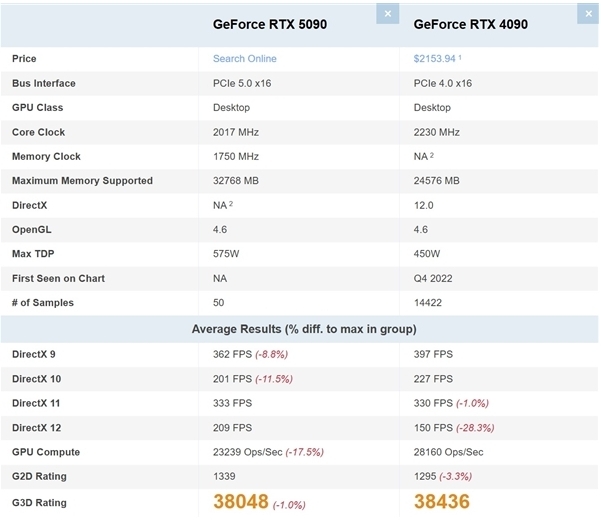The height and width of the screenshot is (521, 601).
Task: Click the Q4 2022 value
Action: click(433, 278)
